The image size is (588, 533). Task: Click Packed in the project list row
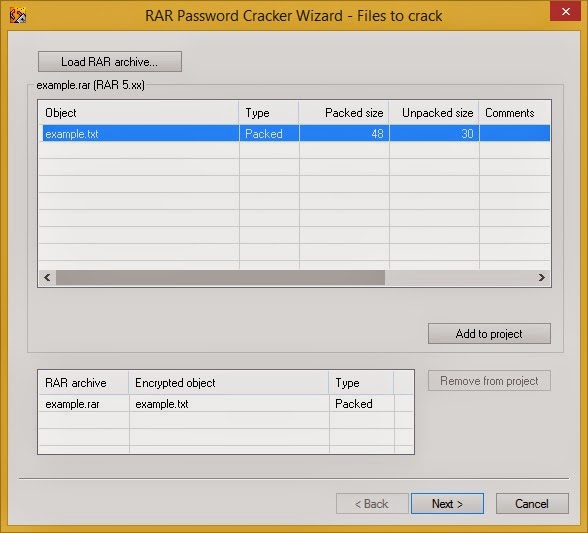tap(354, 404)
